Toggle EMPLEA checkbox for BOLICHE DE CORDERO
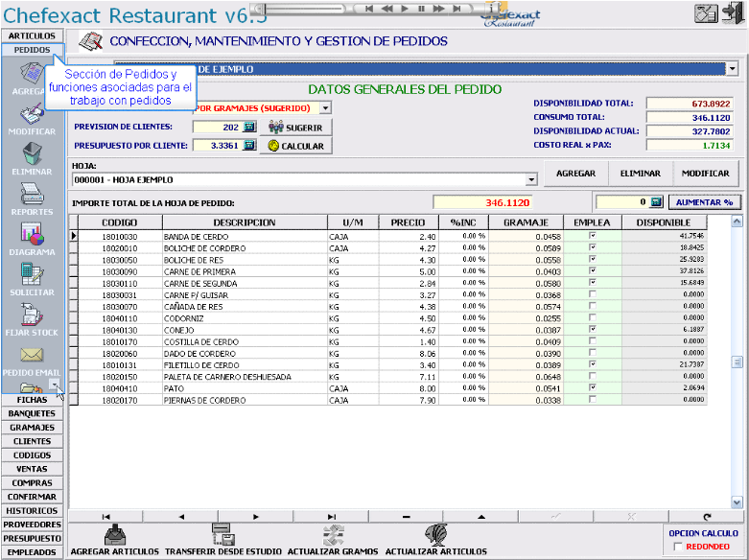 [593, 247]
